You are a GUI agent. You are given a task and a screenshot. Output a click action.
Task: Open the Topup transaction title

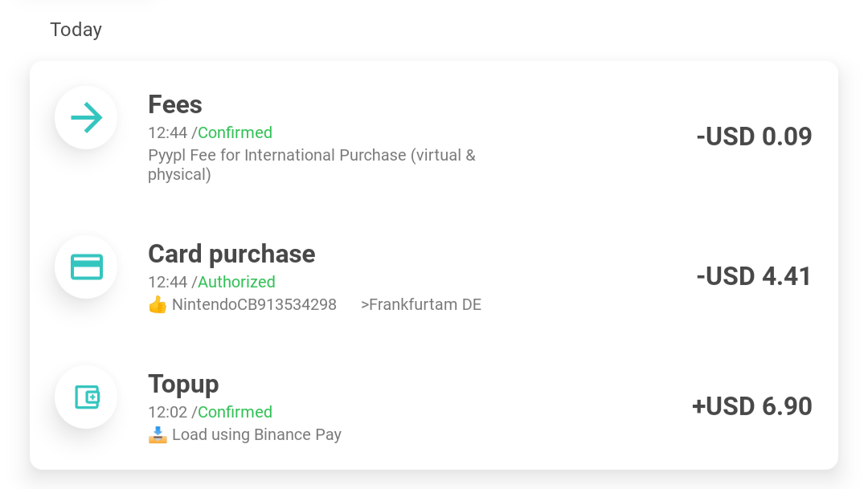(183, 384)
